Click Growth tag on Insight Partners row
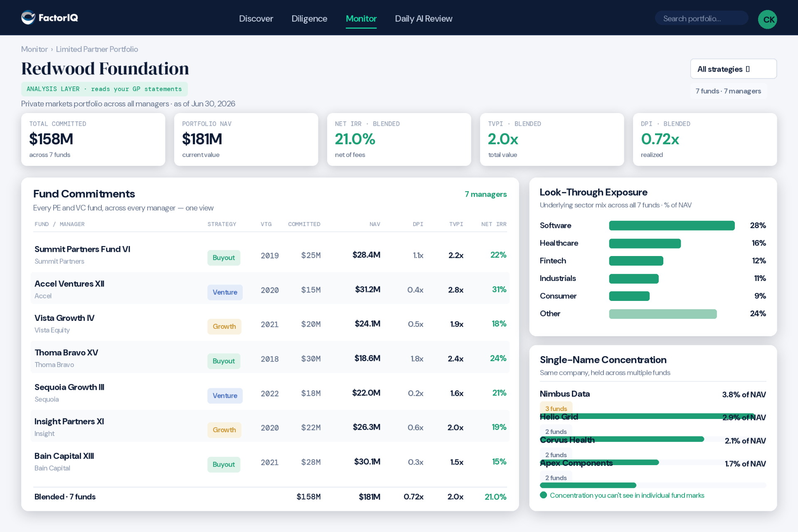798x532 pixels. (x=224, y=430)
